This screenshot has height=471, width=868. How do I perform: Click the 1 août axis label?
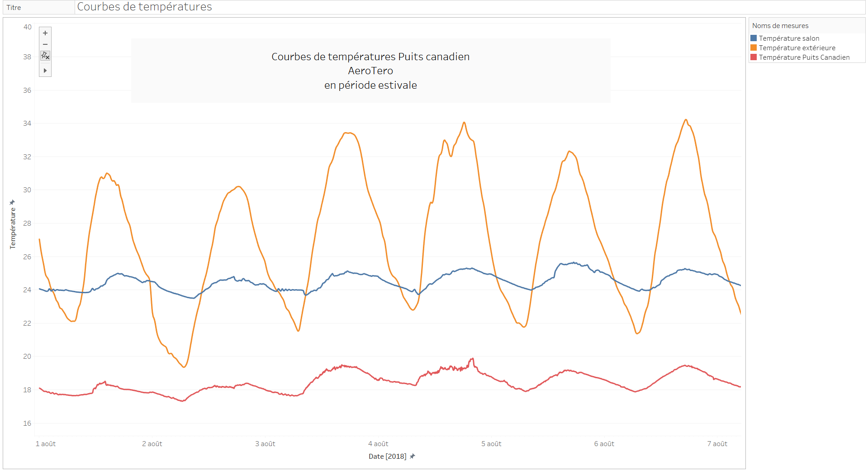[46, 444]
